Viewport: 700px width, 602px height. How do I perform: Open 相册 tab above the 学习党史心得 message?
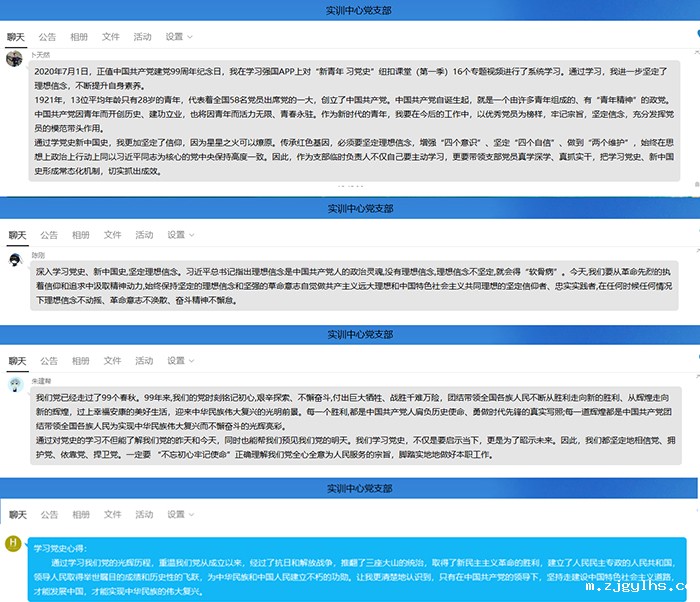pyautogui.click(x=79, y=514)
